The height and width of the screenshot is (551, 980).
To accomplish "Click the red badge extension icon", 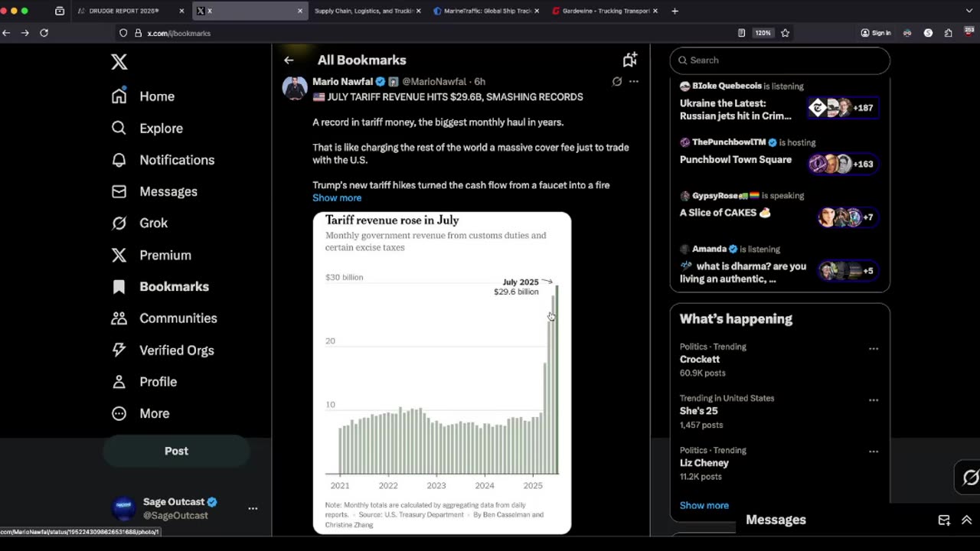I will pyautogui.click(x=969, y=33).
